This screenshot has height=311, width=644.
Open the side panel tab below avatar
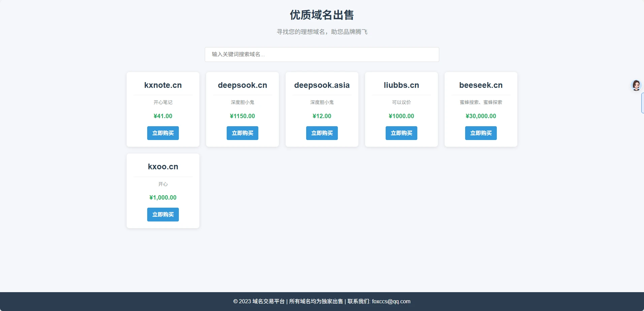642,103
